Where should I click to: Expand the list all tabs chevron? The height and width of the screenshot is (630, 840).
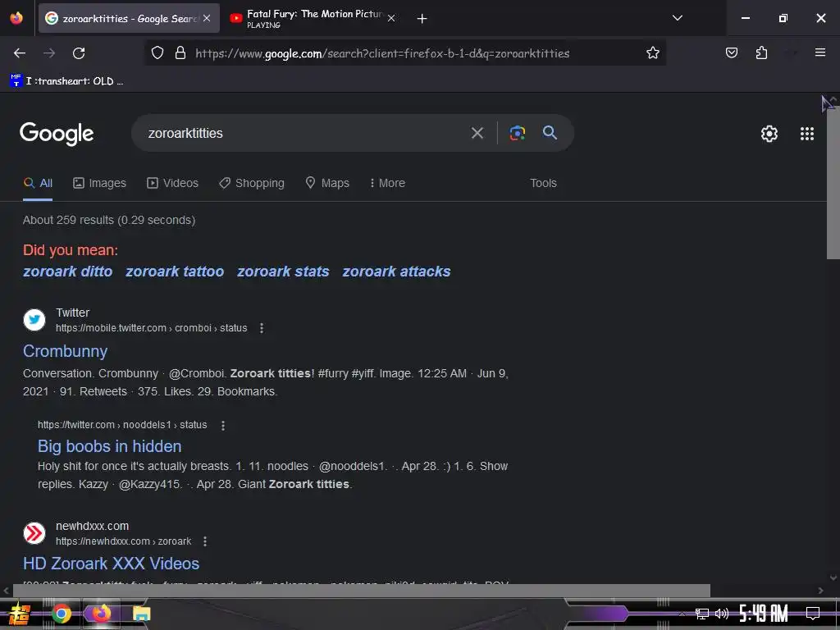coord(677,18)
